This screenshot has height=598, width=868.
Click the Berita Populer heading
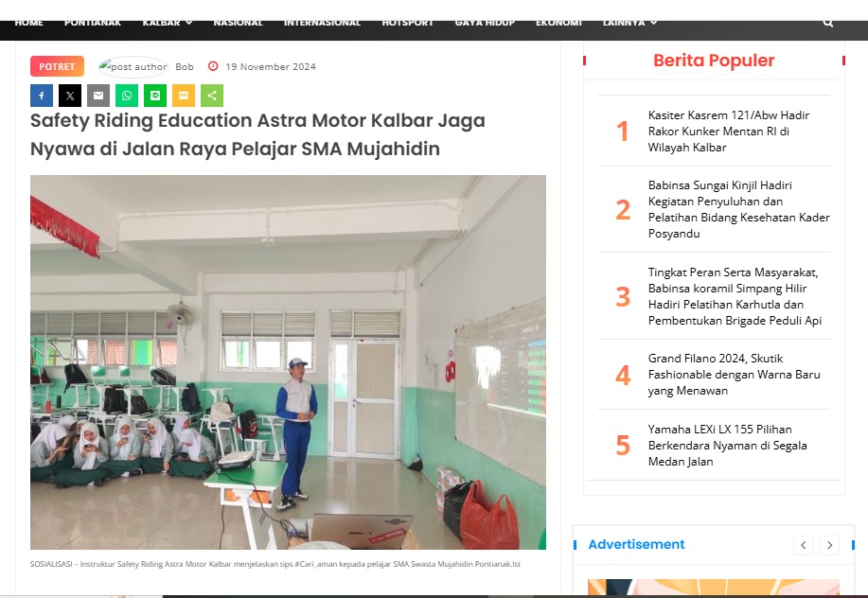coord(714,61)
